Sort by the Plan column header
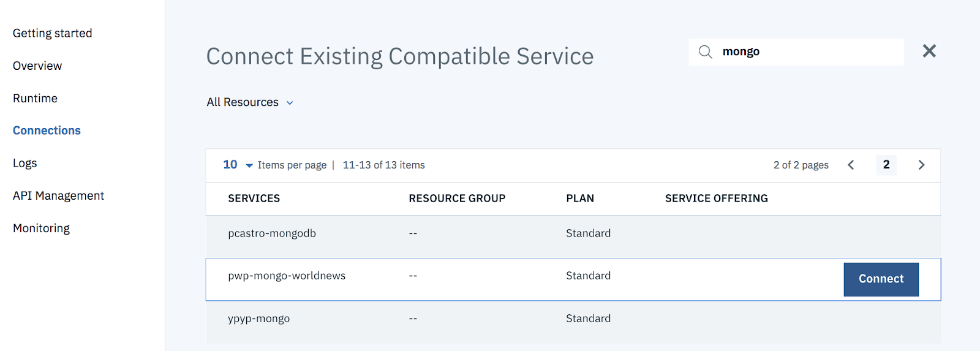This screenshot has width=980, height=351. pyautogui.click(x=580, y=198)
